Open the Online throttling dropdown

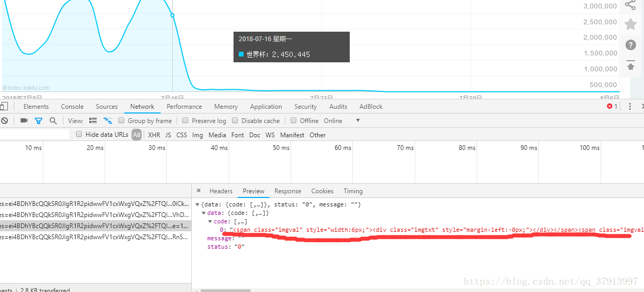click(x=342, y=121)
